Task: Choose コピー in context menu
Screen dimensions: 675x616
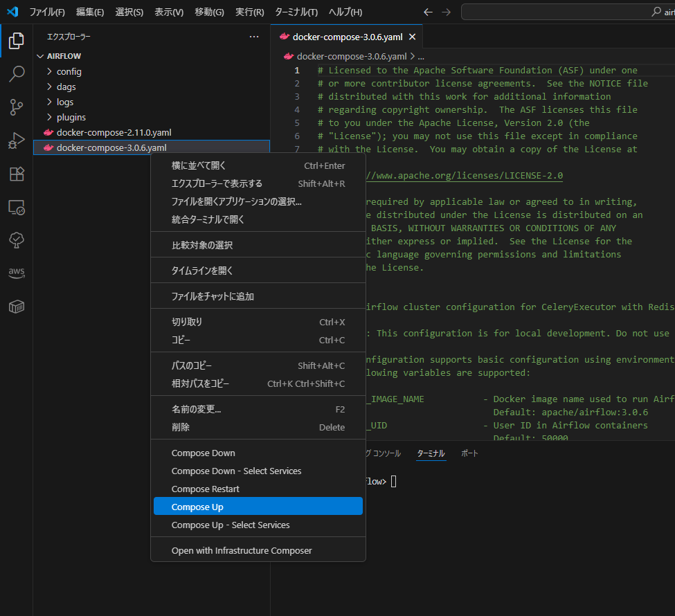Action: (258, 340)
